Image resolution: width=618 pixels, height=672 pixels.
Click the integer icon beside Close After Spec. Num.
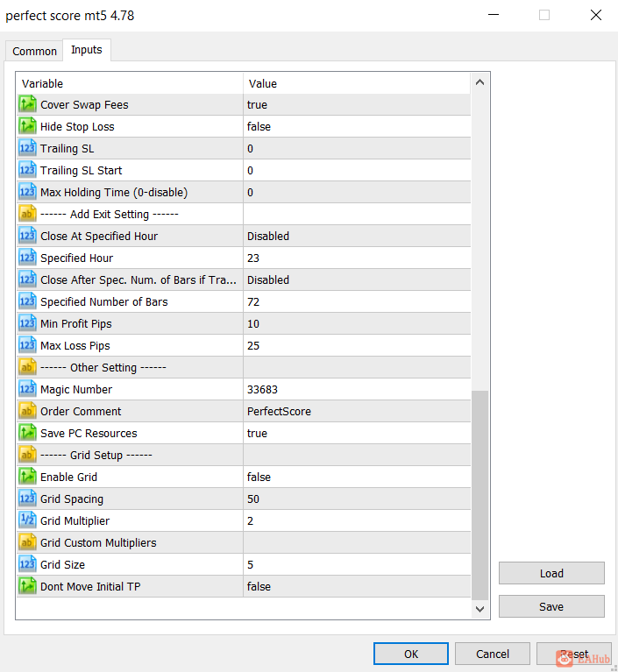(x=27, y=279)
